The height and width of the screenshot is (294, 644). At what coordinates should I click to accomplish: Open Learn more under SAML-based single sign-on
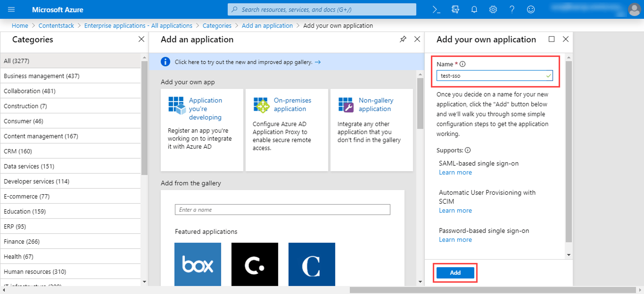455,172
